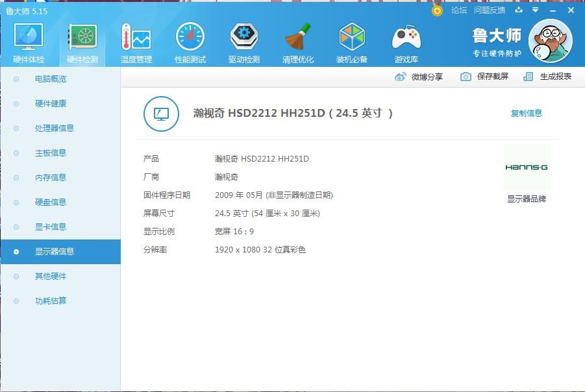Click 复制信息 link
The width and height of the screenshot is (585, 392).
pyautogui.click(x=526, y=114)
